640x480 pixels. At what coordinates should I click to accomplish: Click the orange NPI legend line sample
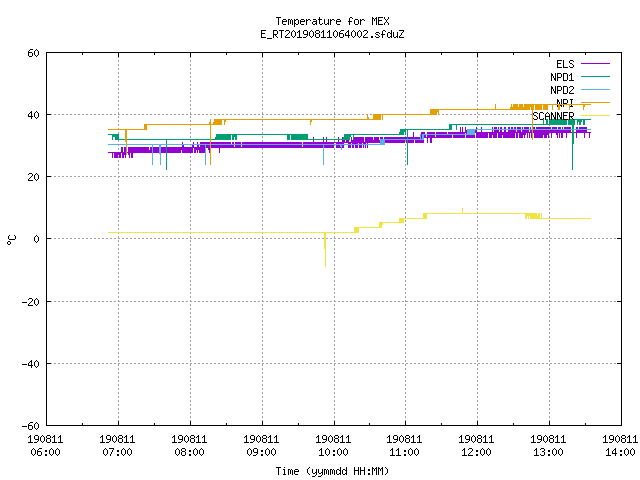pyautogui.click(x=595, y=102)
